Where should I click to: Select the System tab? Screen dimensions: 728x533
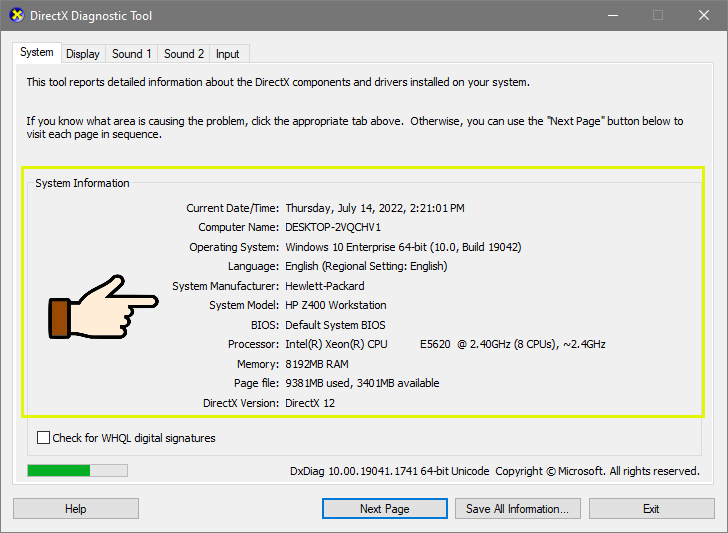[x=37, y=52]
